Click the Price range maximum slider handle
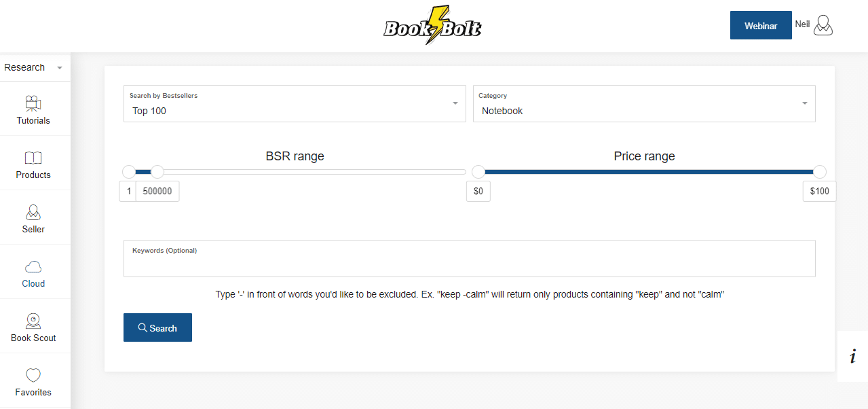Screen dimensions: 868x409 click(x=820, y=171)
